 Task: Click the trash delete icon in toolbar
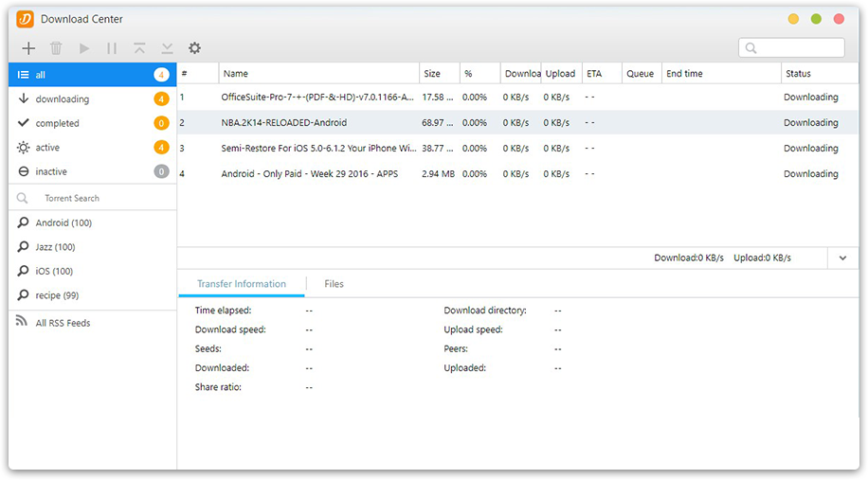click(56, 48)
